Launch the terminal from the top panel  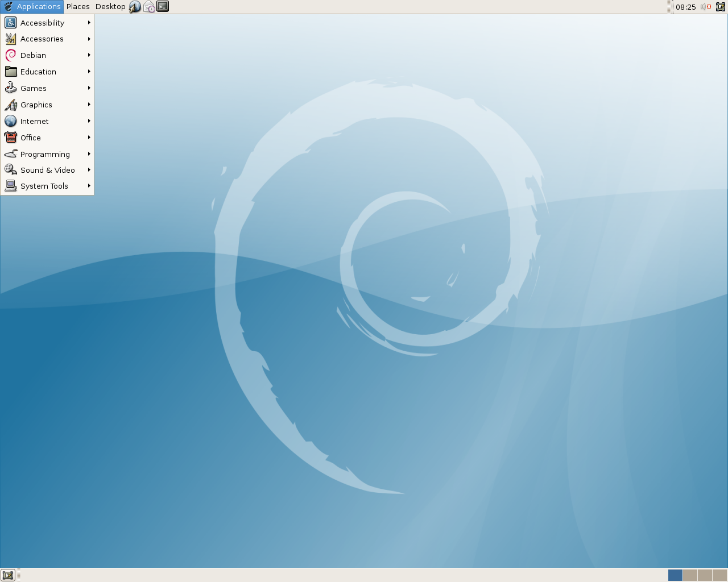(163, 7)
